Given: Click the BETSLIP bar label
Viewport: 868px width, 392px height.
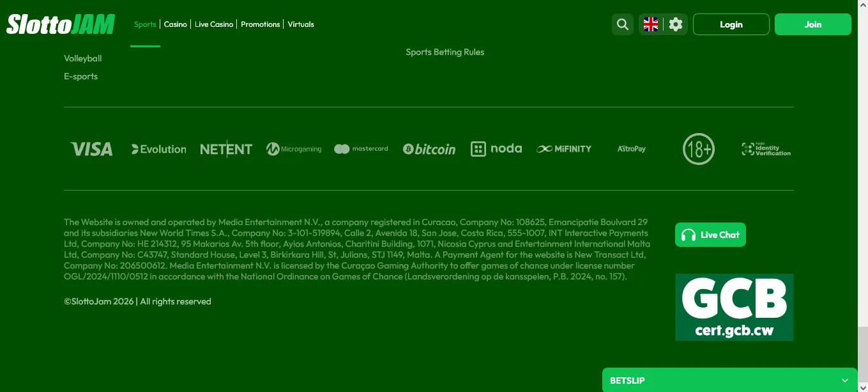Looking at the screenshot, I should tap(627, 380).
